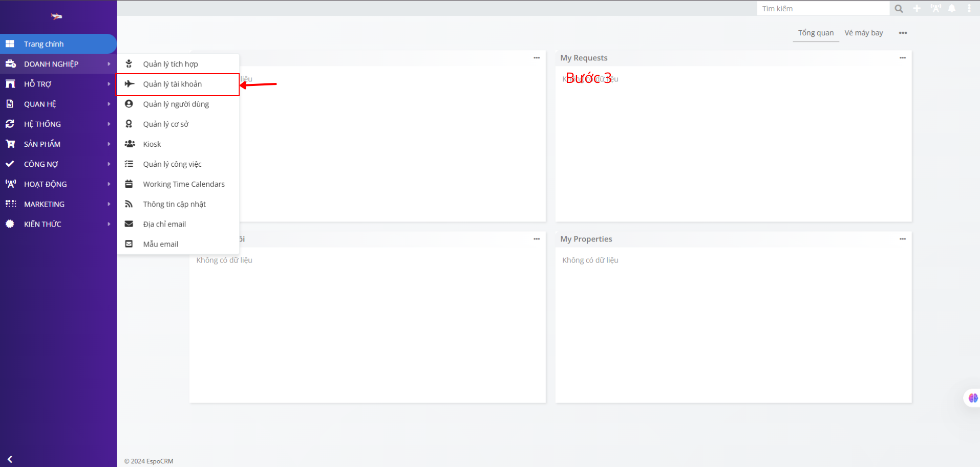Open the My Requests panel options menu

pos(903,58)
